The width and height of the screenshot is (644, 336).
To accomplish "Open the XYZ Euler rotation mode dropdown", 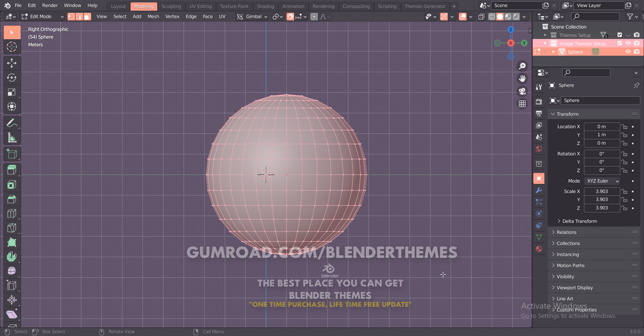I will (x=602, y=181).
